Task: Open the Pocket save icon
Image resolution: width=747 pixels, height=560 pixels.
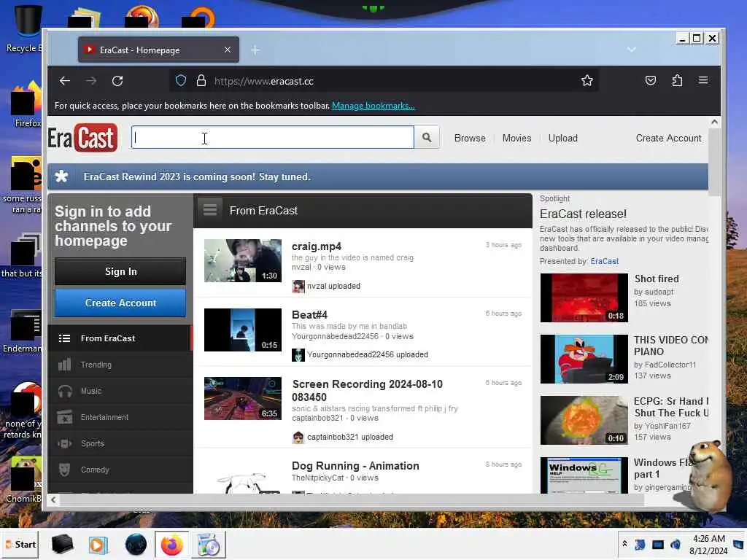Action: click(650, 80)
